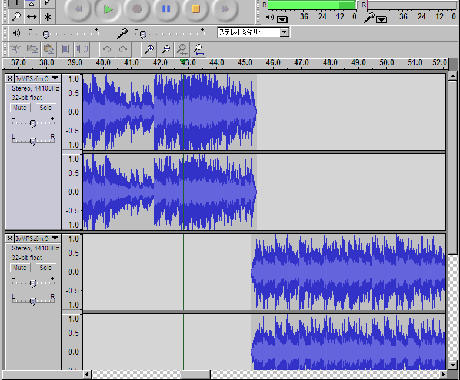The height and width of the screenshot is (380, 460).
Task: Click the Copy icon
Action: pos(32,50)
